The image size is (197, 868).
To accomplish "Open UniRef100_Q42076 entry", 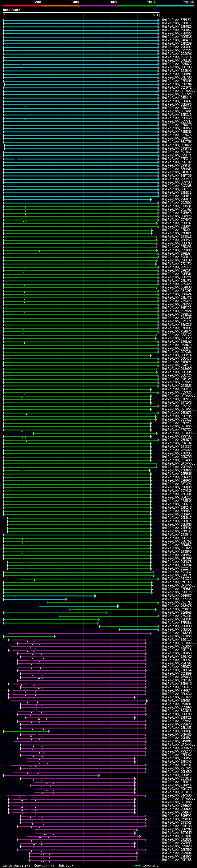I will 177,606.
